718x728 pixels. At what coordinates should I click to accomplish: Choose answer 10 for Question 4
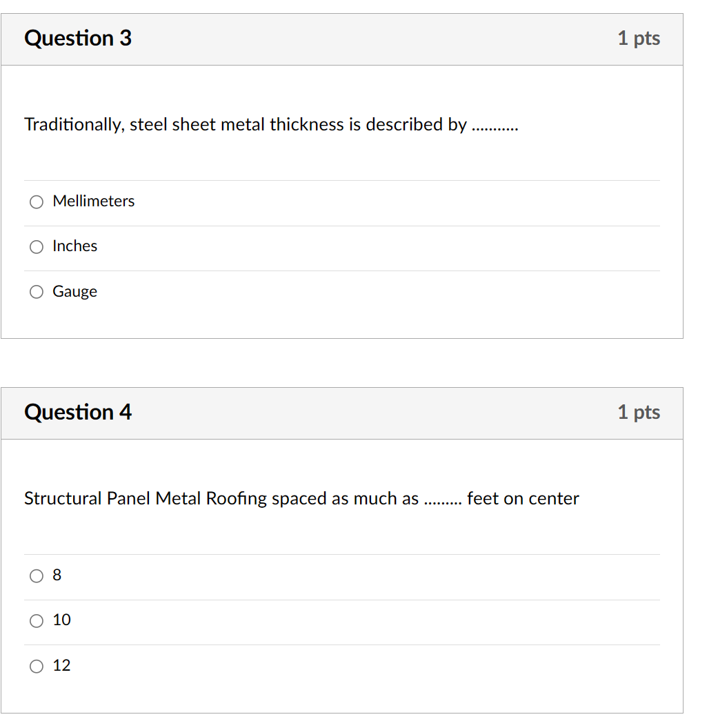(x=36, y=620)
